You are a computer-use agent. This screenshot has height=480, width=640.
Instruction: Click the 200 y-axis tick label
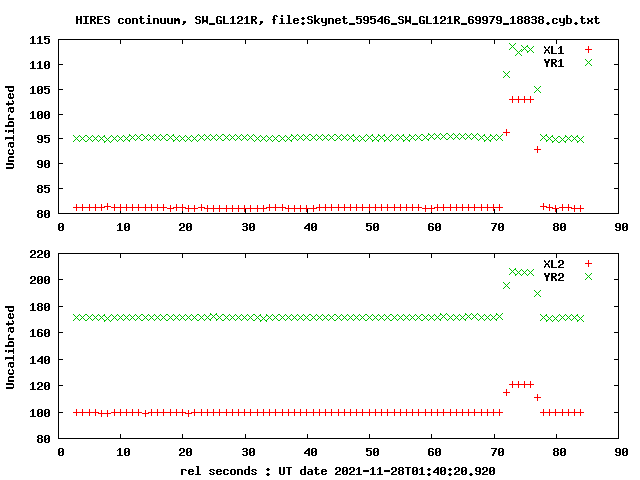[40, 280]
